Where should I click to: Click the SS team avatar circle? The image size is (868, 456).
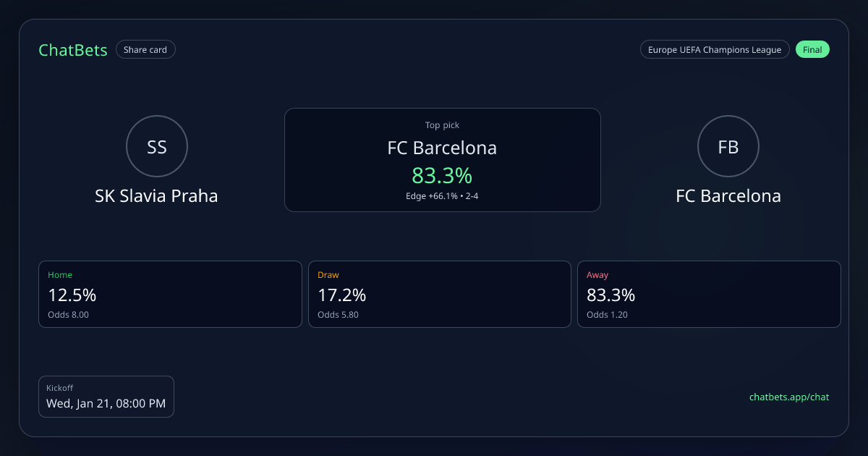pos(157,147)
